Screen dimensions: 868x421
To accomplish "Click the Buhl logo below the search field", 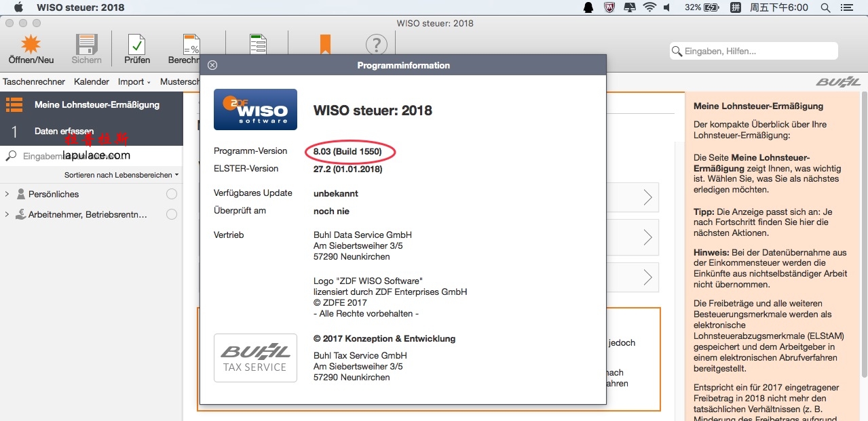I will (x=838, y=81).
